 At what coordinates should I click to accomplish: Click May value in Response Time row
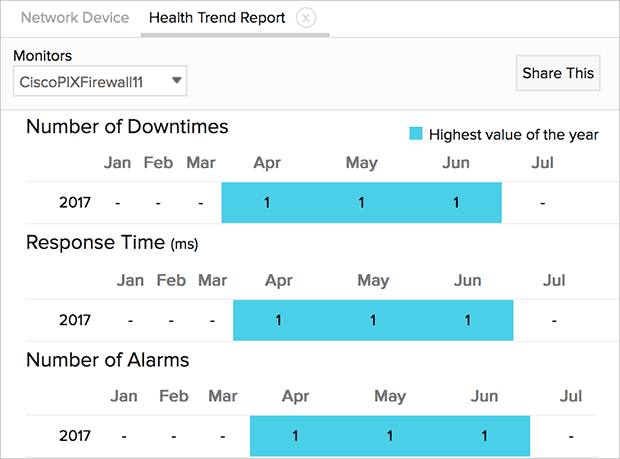pyautogui.click(x=373, y=320)
